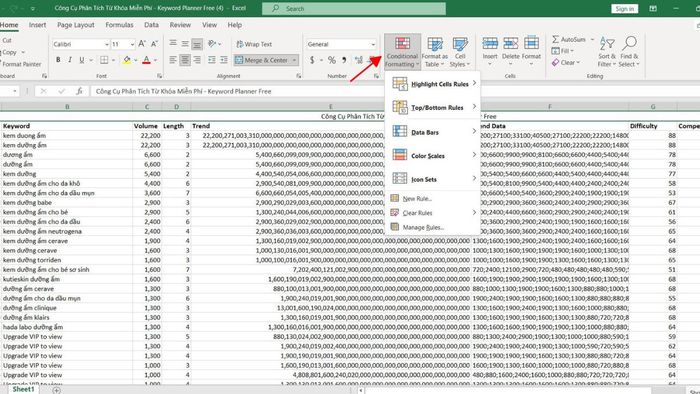
Task: Choose Manage Rules menu item
Action: [433, 227]
